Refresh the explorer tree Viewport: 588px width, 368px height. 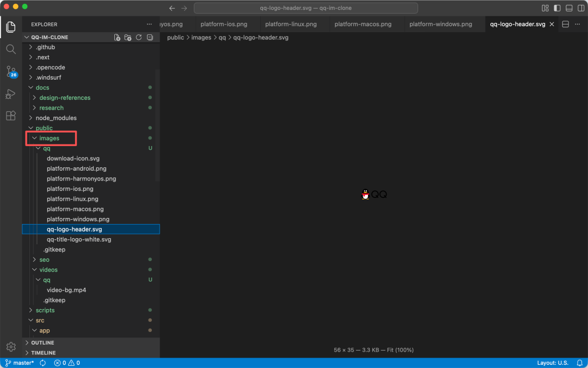pos(139,38)
